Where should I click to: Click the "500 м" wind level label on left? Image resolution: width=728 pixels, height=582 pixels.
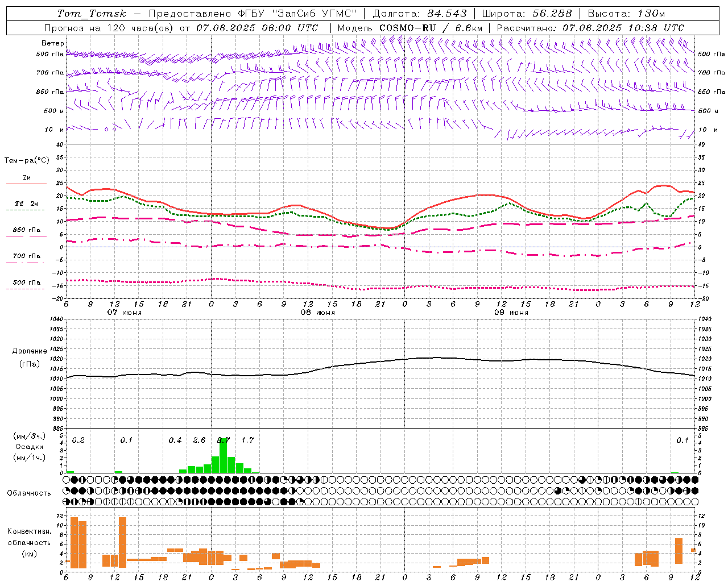click(54, 111)
